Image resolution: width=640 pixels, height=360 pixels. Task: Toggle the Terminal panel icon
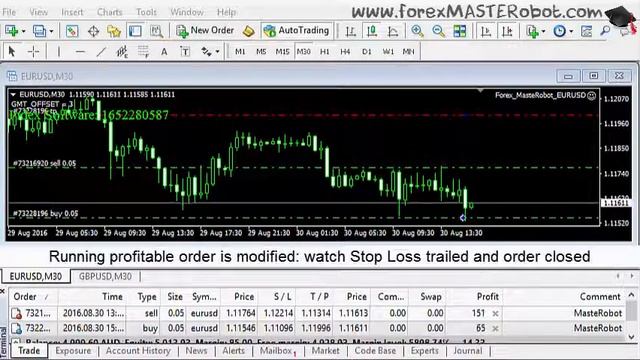pos(135,31)
